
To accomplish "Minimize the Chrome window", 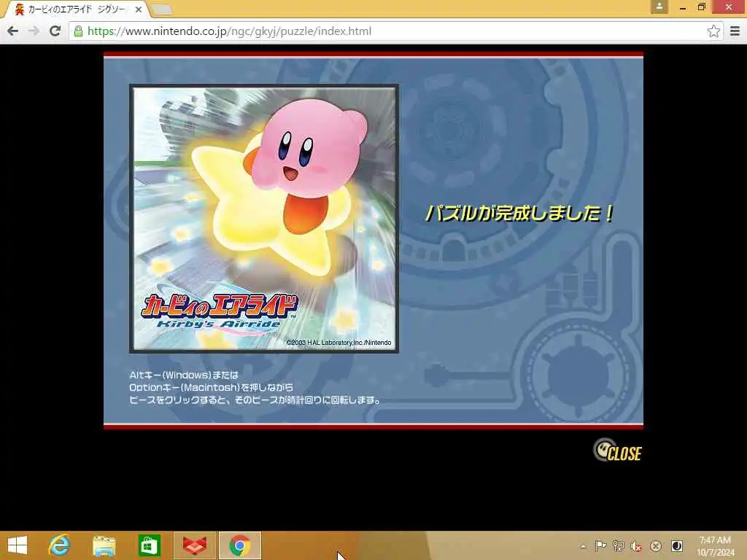I will pyautogui.click(x=682, y=7).
